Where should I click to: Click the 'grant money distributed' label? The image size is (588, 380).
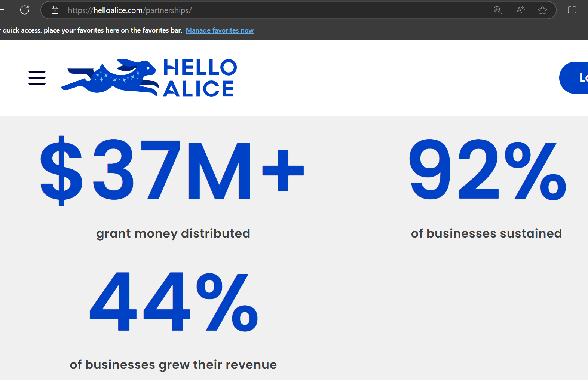173,233
